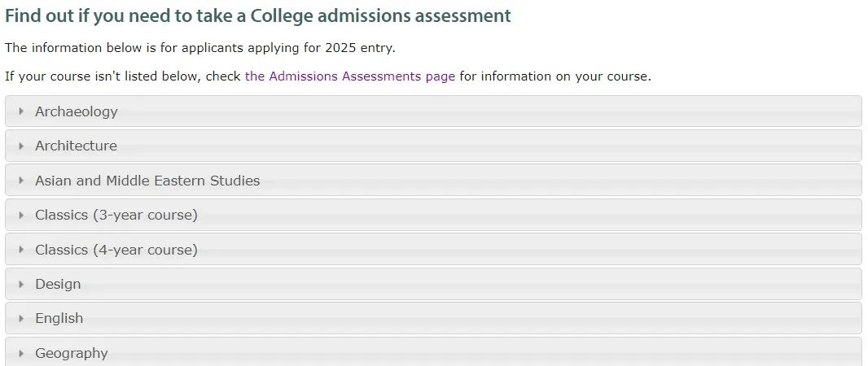This screenshot has width=868, height=366.
Task: Click the arrow icon next to English
Action: click(21, 318)
